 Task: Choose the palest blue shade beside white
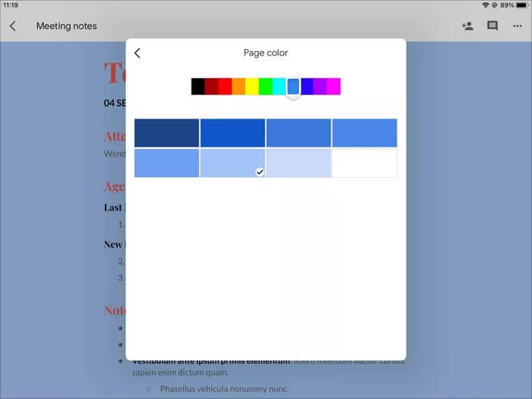click(x=299, y=163)
